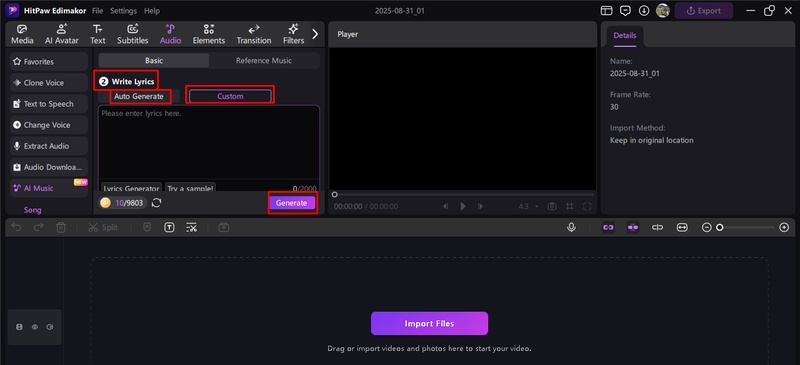Image resolution: width=800 pixels, height=365 pixels.
Task: Open the Subtitles panel
Action: [x=133, y=34]
